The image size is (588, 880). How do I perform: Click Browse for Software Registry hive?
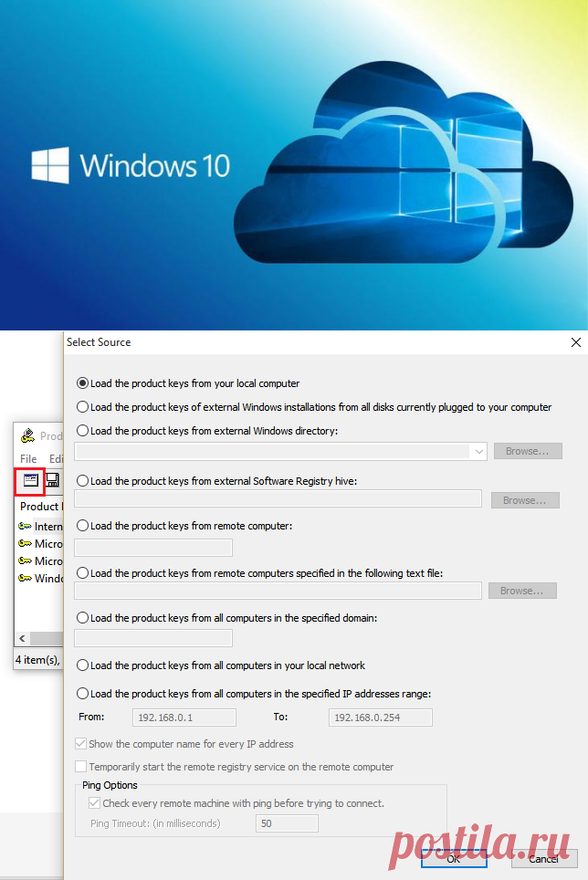[525, 500]
